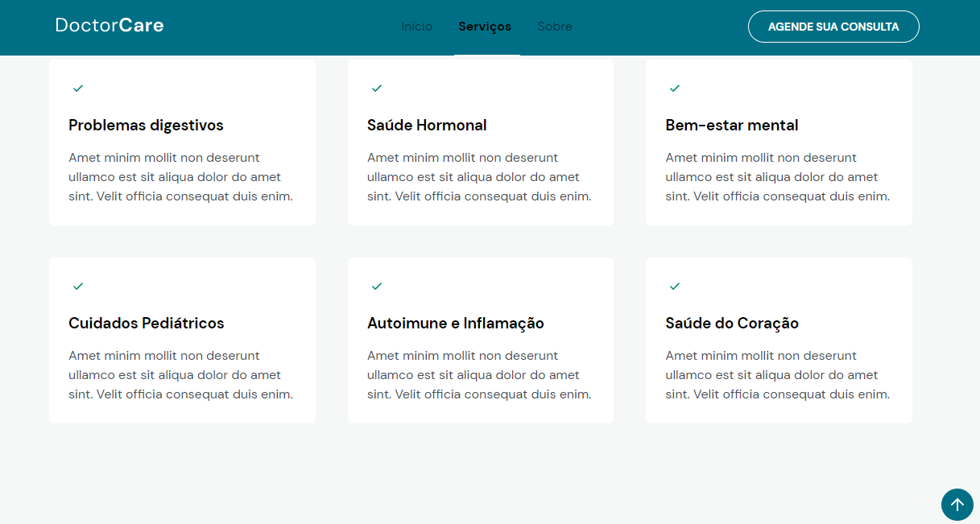Click the checkmark icon on Autoimune e Inflamação card
This screenshot has width=980, height=524.
coord(376,286)
